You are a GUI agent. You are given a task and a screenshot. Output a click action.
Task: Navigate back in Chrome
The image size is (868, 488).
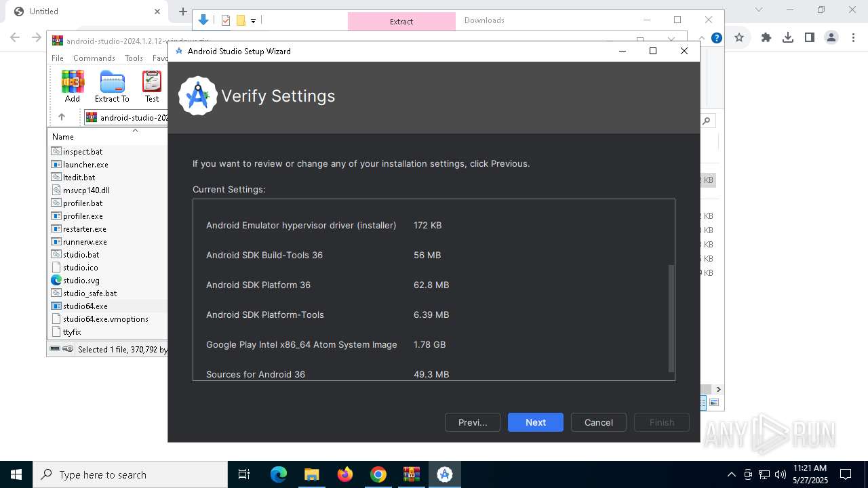15,38
